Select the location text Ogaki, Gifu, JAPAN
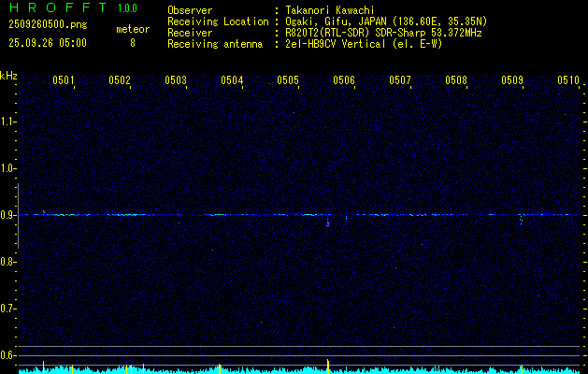This screenshot has width=588, height=374. pyautogui.click(x=336, y=22)
